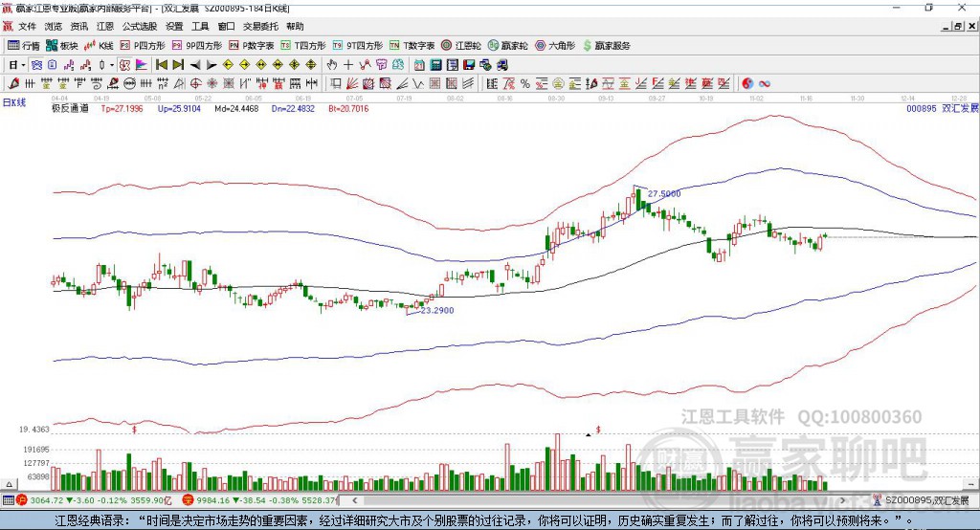This screenshot has height=530, width=980.
Task: Select the n² number lines tool
Action: [163, 84]
